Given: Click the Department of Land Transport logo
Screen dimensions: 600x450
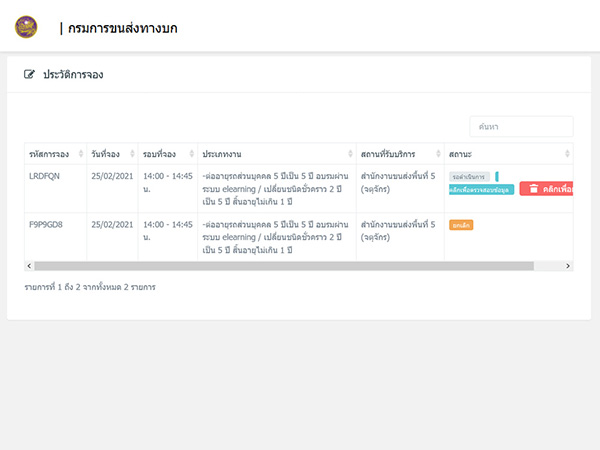Looking at the screenshot, I should click(26, 27).
